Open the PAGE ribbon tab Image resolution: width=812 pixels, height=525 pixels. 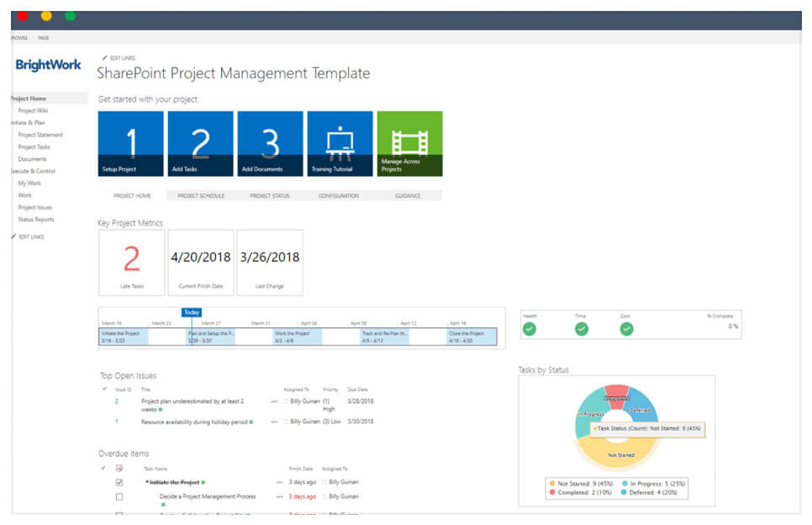click(x=44, y=38)
